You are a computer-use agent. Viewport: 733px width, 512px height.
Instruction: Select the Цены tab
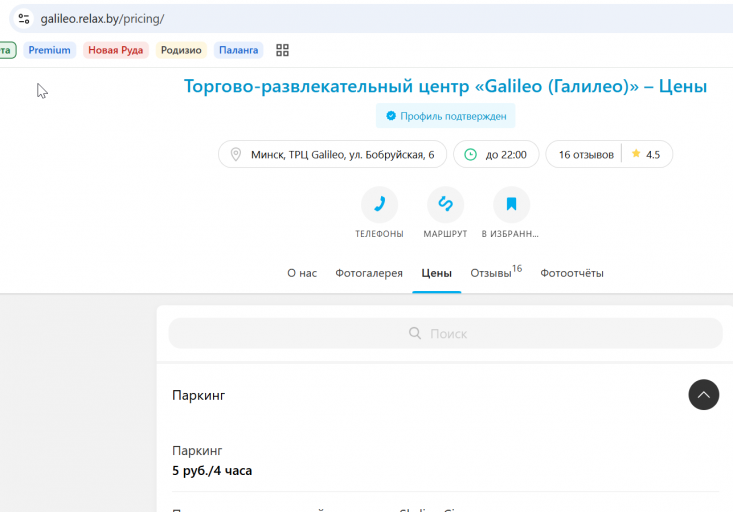click(x=437, y=273)
